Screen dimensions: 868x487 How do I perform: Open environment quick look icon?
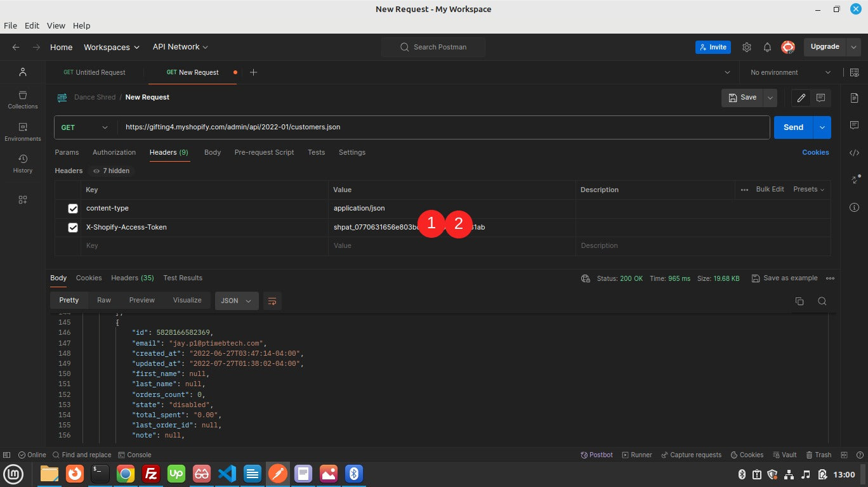click(x=854, y=72)
